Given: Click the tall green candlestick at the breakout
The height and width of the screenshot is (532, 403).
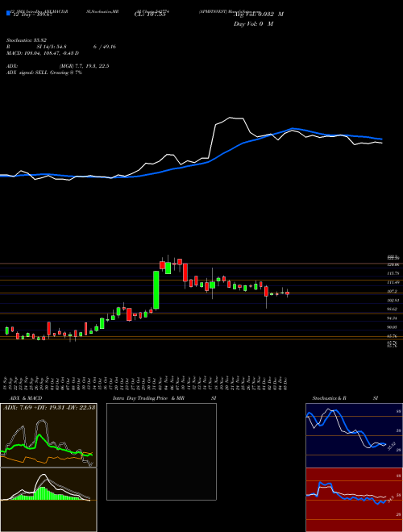Looking at the screenshot, I should pyautogui.click(x=156, y=289).
